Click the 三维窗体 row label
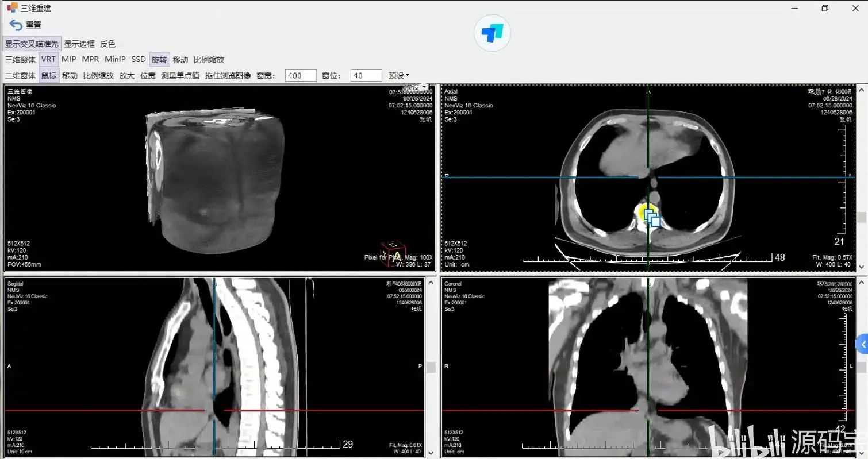 (20, 60)
